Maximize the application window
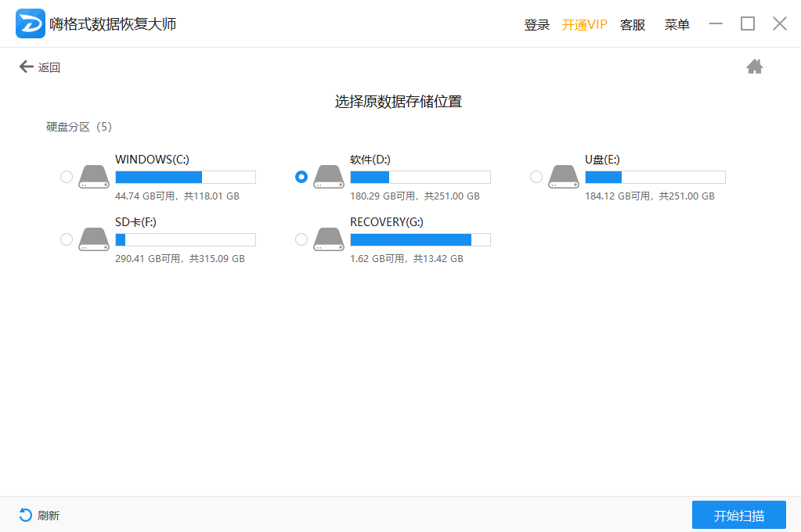 click(747, 23)
